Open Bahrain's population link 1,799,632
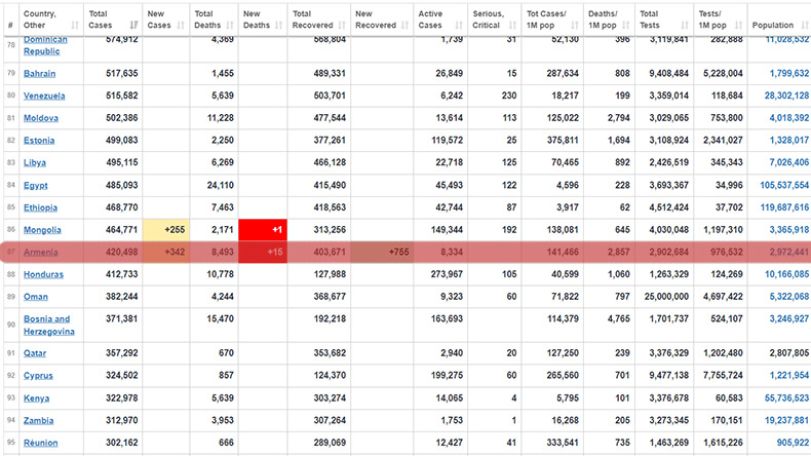This screenshot has height=456, width=811. (789, 73)
